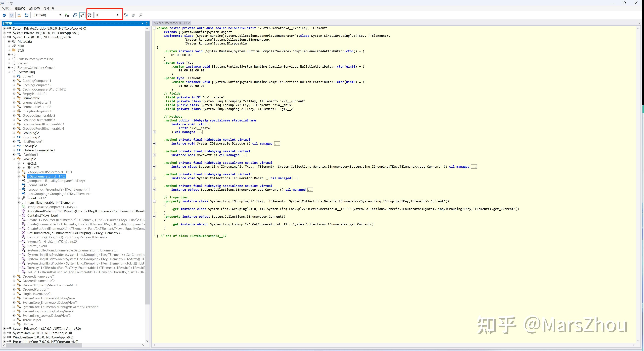Pin the 程序集 panel
Screen dimensions: 644x351
(147, 23)
